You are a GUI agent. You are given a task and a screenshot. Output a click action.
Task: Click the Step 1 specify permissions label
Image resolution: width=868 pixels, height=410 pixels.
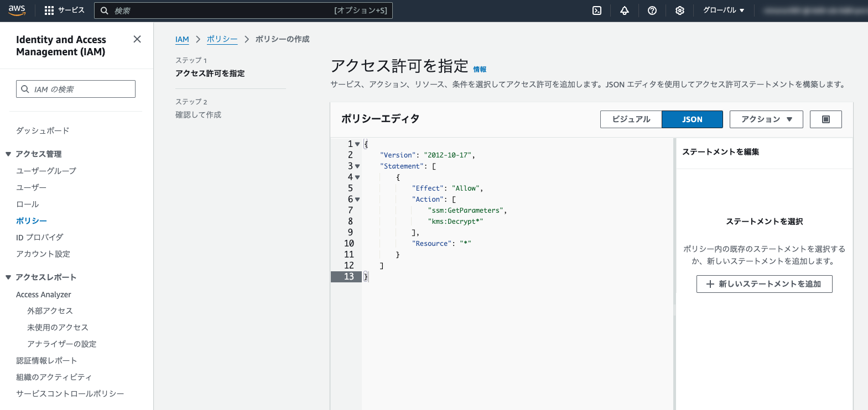click(x=210, y=73)
